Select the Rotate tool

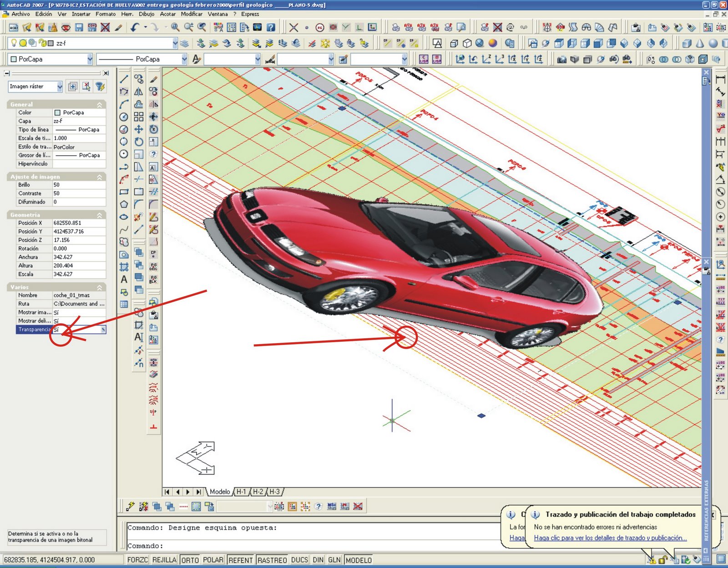pyautogui.click(x=139, y=142)
